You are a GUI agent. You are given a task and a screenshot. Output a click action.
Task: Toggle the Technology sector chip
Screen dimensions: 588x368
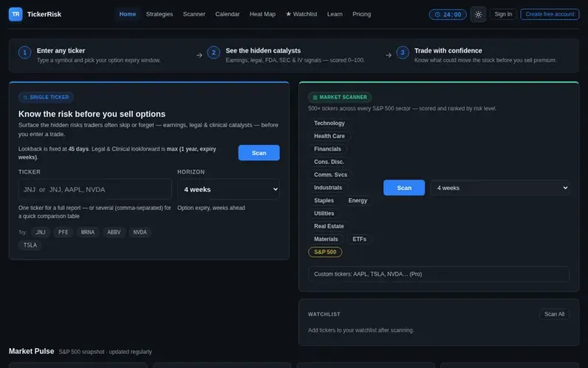click(x=329, y=123)
